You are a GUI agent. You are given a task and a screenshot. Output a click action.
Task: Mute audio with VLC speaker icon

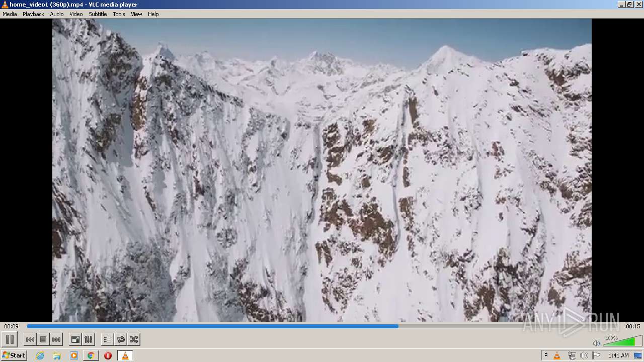[596, 343]
